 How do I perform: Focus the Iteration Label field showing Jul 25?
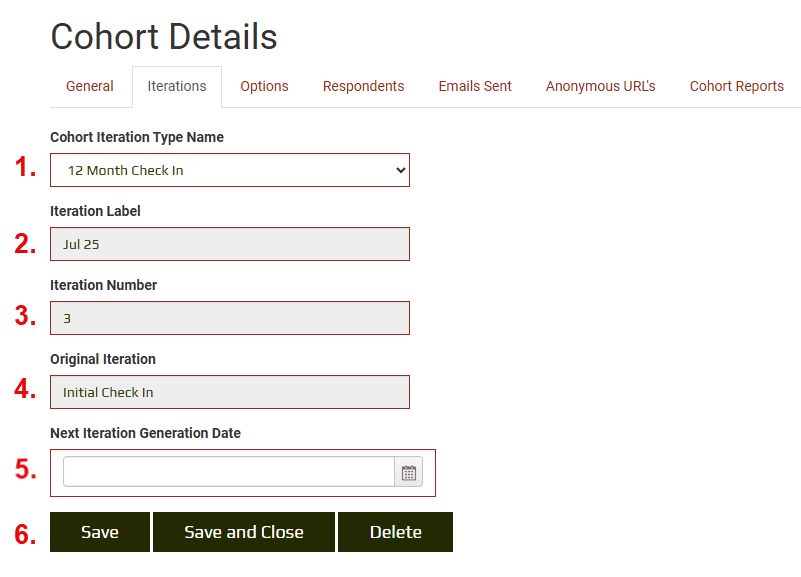(x=230, y=244)
